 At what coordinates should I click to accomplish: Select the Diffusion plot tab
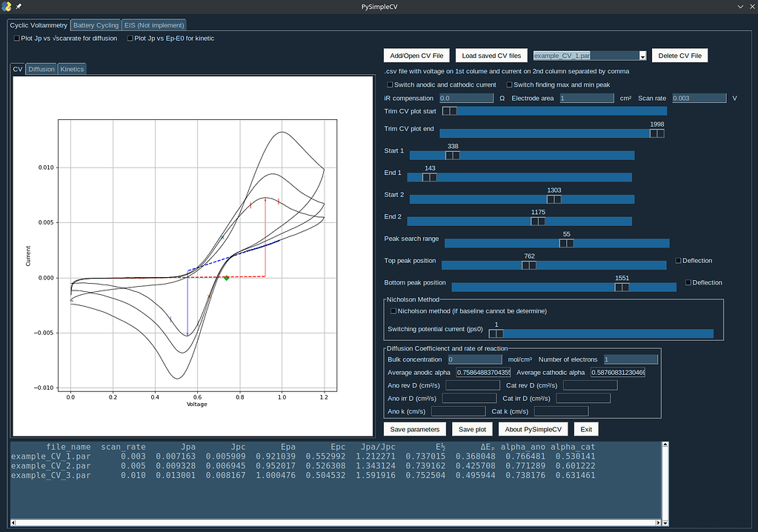click(x=41, y=69)
